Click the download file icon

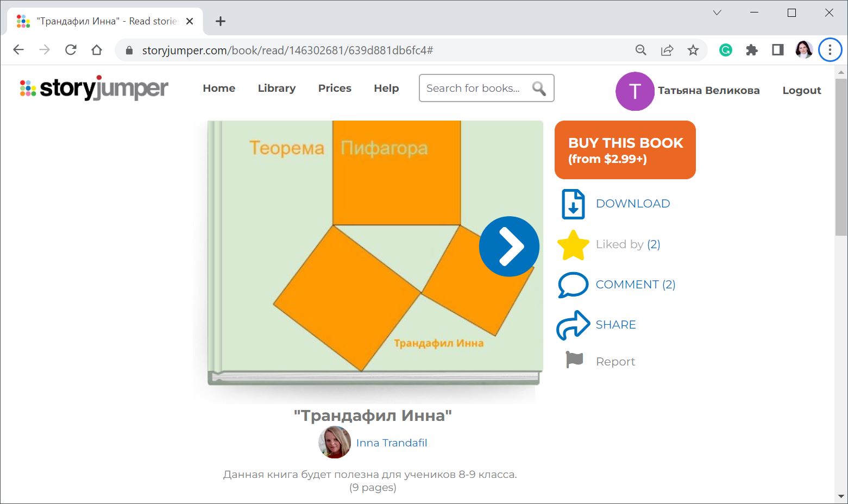coord(573,204)
